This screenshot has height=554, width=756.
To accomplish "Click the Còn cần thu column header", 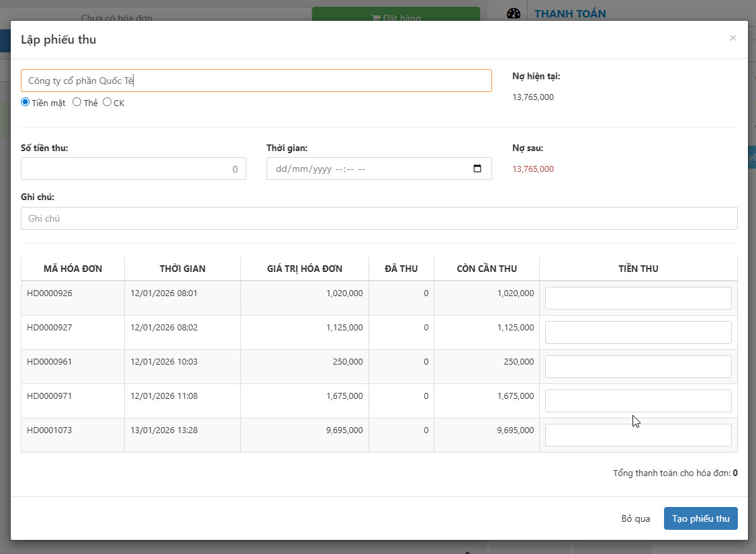I will coord(486,269).
